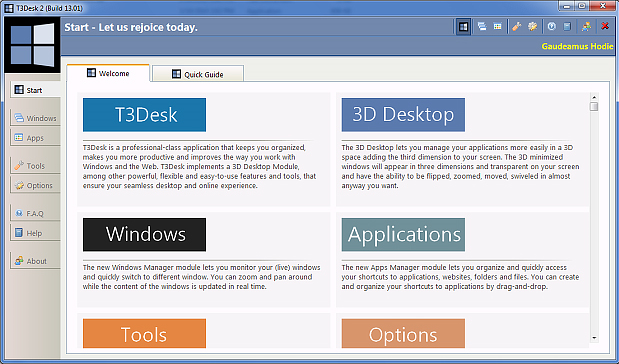Click the wrench Tools icon in toolbar
The width and height of the screenshot is (619, 364).
coord(516,26)
